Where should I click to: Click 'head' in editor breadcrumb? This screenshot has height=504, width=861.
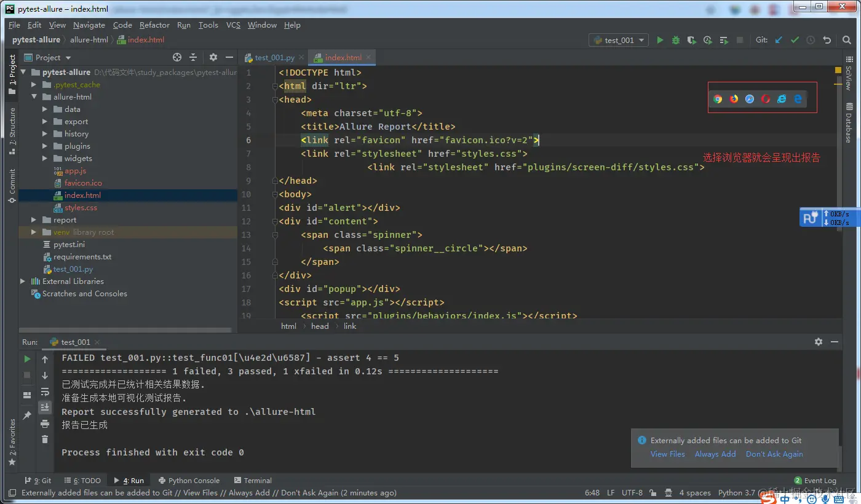pyautogui.click(x=320, y=326)
